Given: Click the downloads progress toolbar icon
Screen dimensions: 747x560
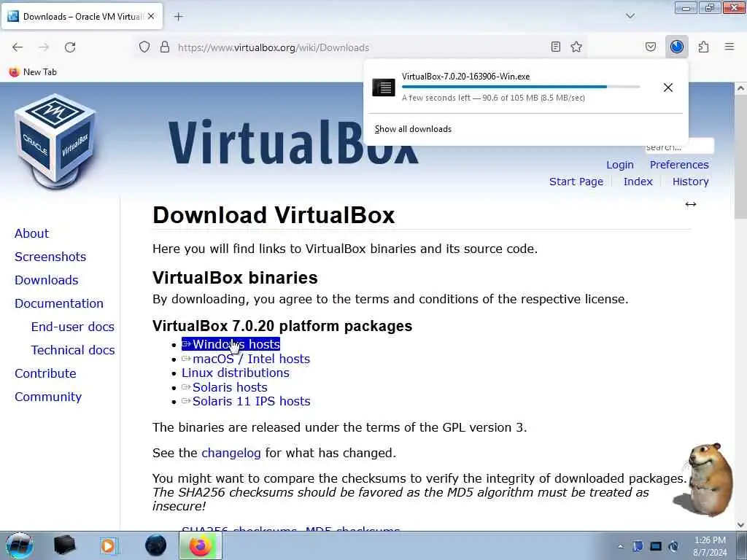Looking at the screenshot, I should 677,47.
